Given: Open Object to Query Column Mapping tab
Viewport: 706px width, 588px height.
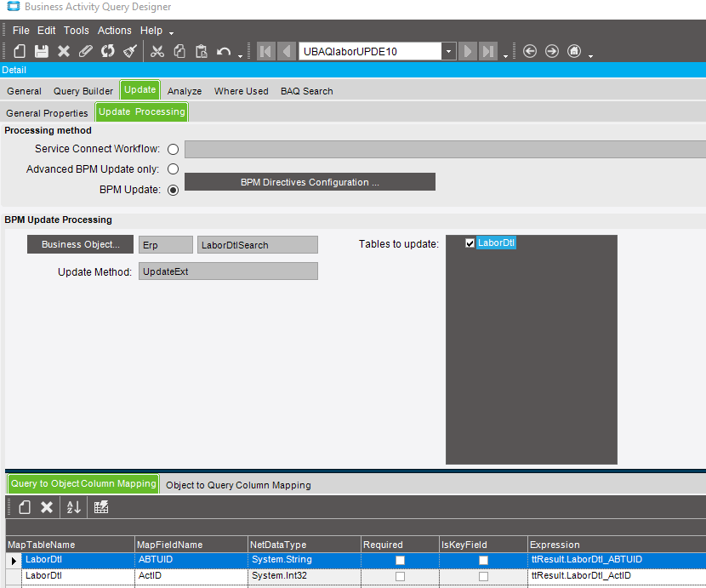Looking at the screenshot, I should point(238,485).
